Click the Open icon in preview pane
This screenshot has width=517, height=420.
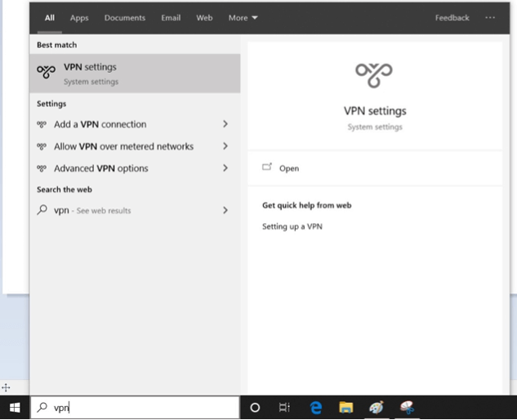267,167
